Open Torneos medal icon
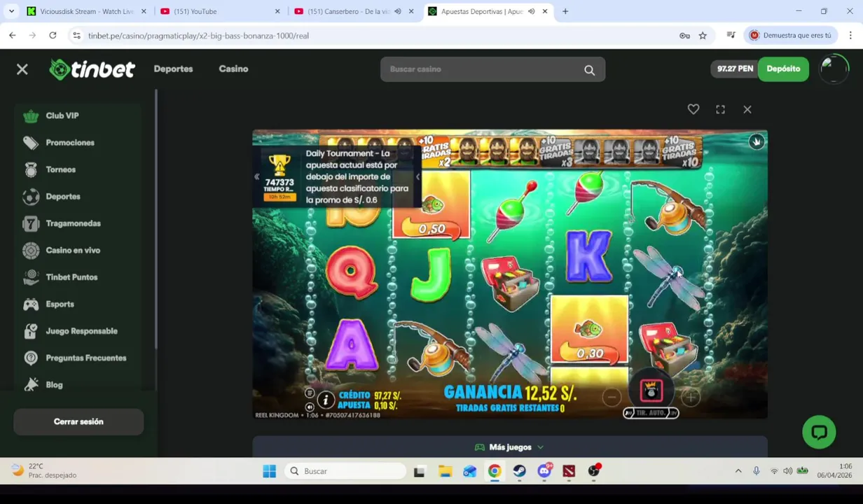The image size is (863, 504). pos(31,169)
